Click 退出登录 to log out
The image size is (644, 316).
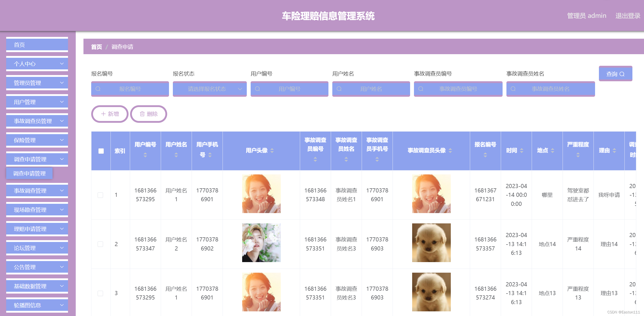pos(628,16)
